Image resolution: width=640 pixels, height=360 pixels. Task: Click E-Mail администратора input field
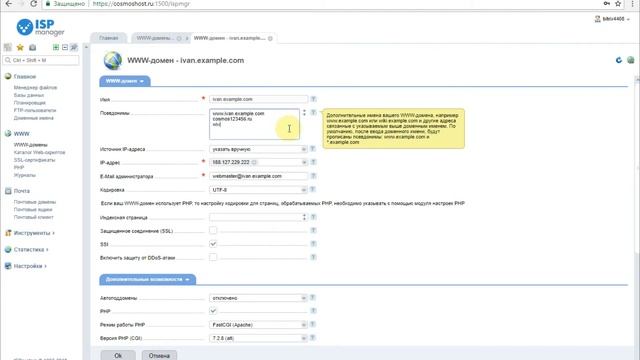coord(258,176)
